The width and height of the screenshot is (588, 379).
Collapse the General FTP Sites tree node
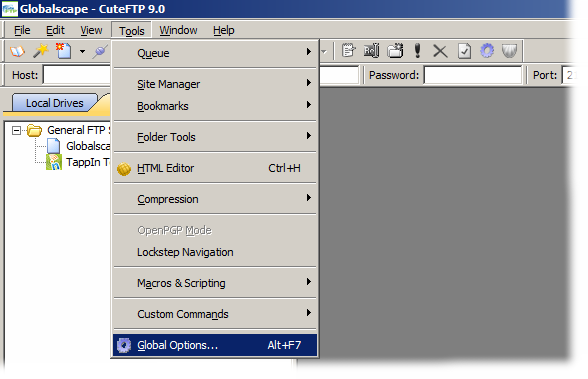(16, 130)
